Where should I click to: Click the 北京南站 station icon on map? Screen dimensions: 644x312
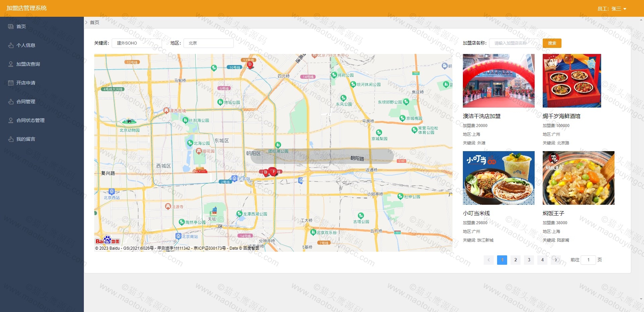178,236
